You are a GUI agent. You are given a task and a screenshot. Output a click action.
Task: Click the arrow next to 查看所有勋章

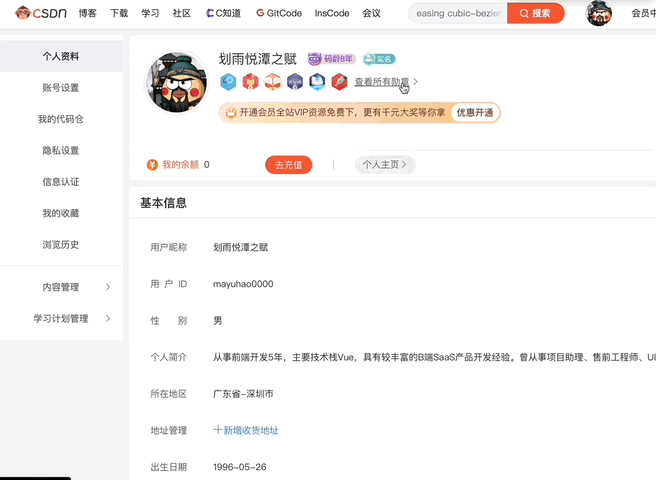pos(415,82)
